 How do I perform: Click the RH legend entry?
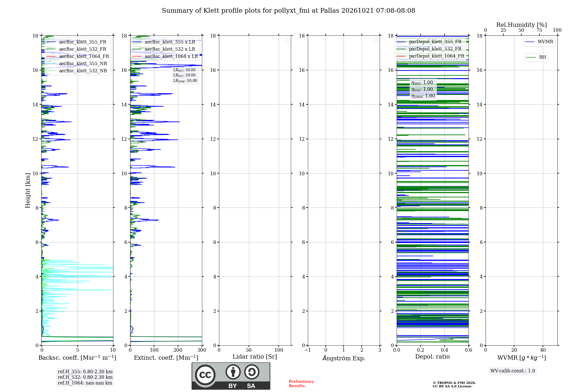point(536,57)
